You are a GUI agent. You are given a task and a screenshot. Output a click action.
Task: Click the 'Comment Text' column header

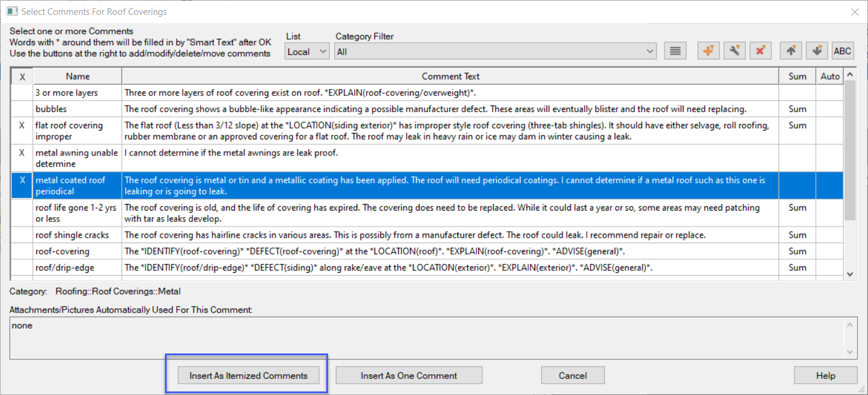click(x=450, y=76)
